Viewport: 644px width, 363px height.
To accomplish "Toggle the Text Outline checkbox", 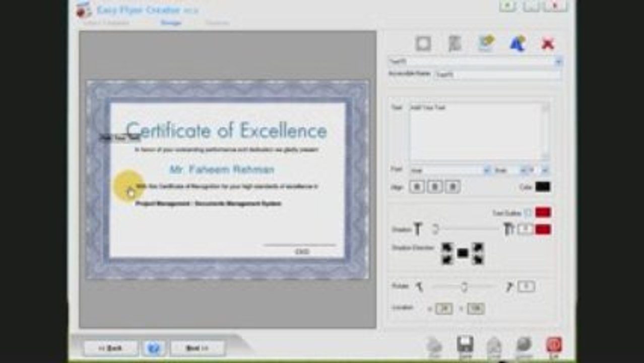I will click(x=528, y=213).
